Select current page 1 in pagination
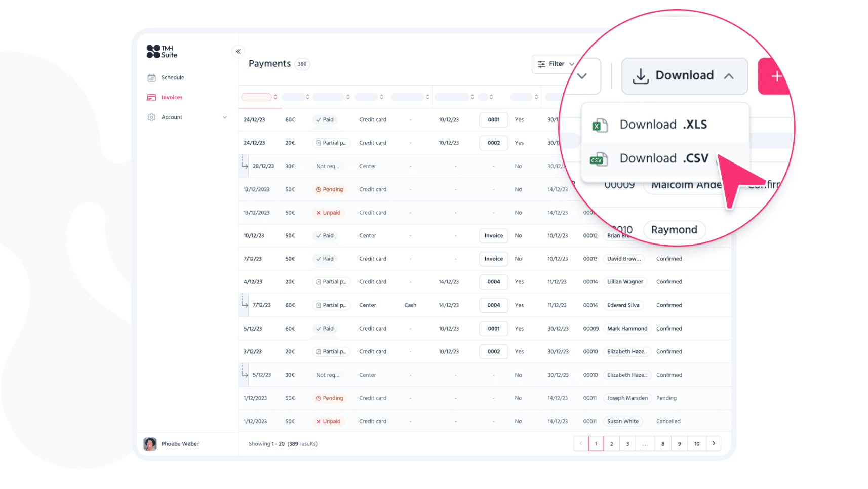 click(596, 444)
